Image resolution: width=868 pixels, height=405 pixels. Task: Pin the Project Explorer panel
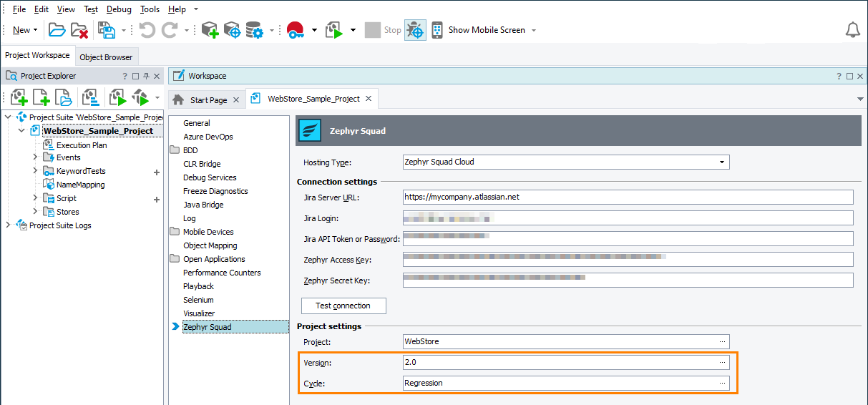pyautogui.click(x=146, y=76)
